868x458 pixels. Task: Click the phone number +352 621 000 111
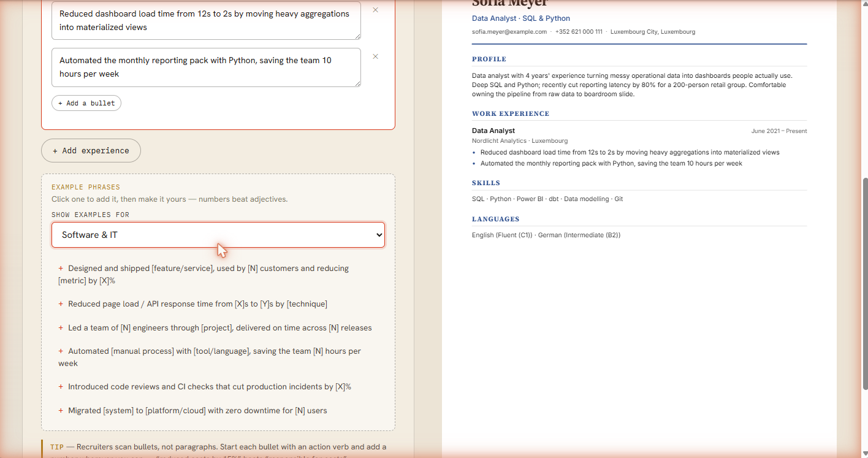coord(579,31)
